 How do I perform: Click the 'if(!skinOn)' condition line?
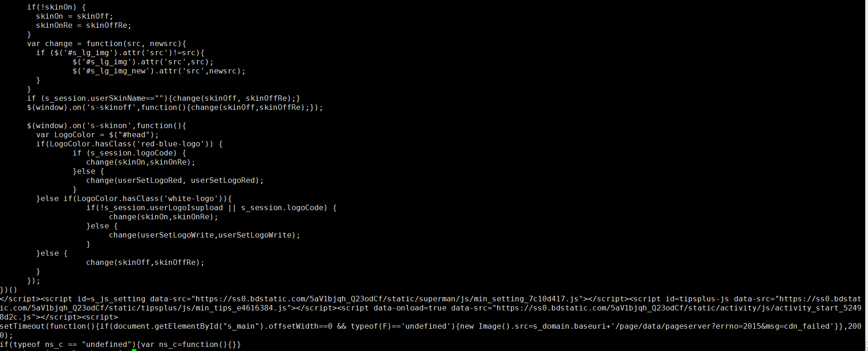(x=56, y=7)
